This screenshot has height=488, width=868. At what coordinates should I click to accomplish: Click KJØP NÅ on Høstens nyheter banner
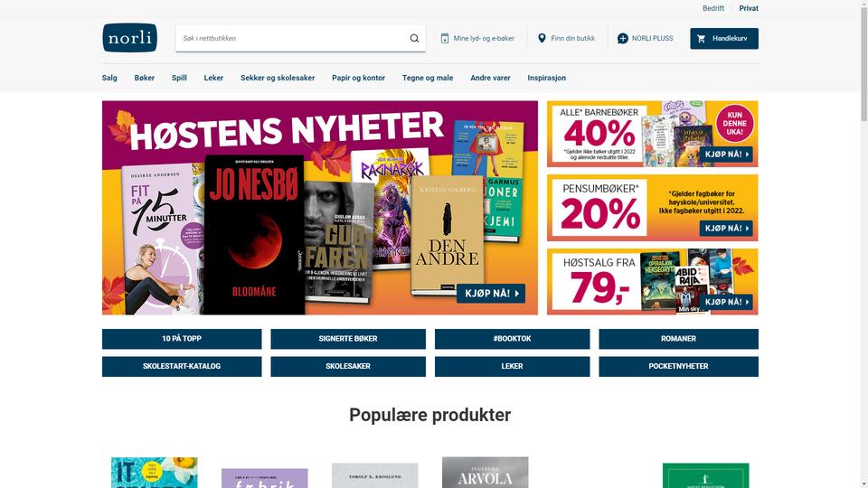tap(490, 293)
